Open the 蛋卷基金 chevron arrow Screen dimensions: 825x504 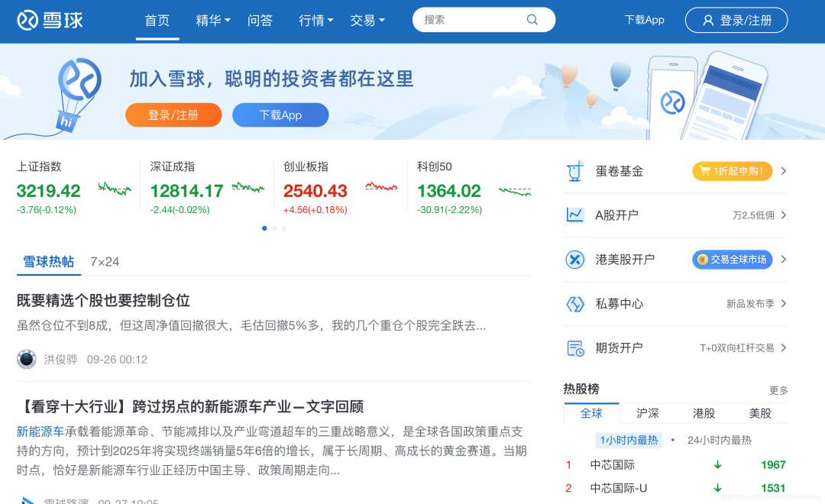(784, 171)
